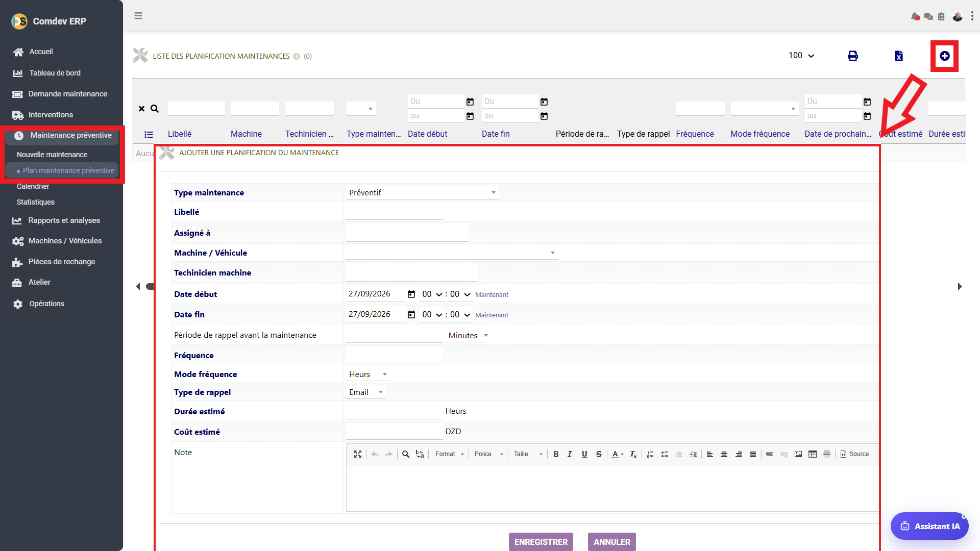This screenshot has width=980, height=551.
Task: Click the Fréquence input field
Action: pyautogui.click(x=394, y=355)
